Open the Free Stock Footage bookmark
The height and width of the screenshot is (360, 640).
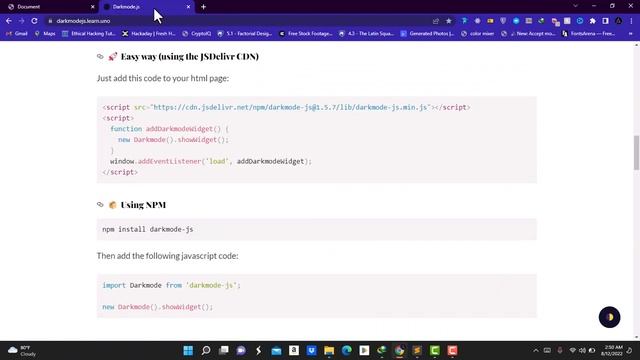click(x=306, y=34)
